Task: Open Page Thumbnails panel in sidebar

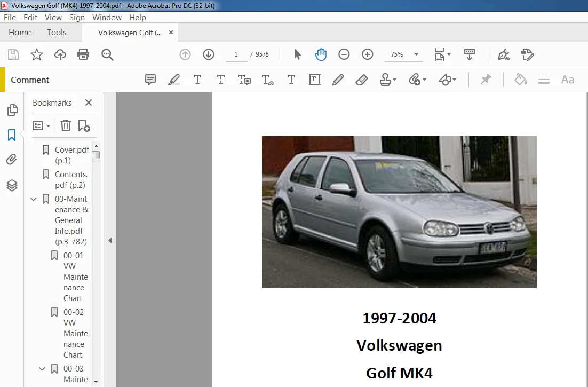Action: [x=12, y=110]
